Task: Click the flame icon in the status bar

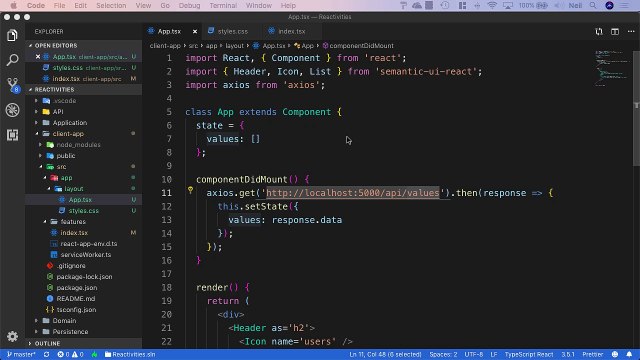Action: pyautogui.click(x=94, y=354)
